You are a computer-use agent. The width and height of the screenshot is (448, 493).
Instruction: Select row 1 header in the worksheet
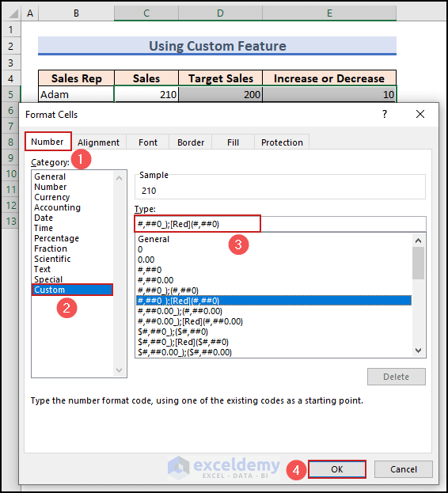(x=11, y=29)
